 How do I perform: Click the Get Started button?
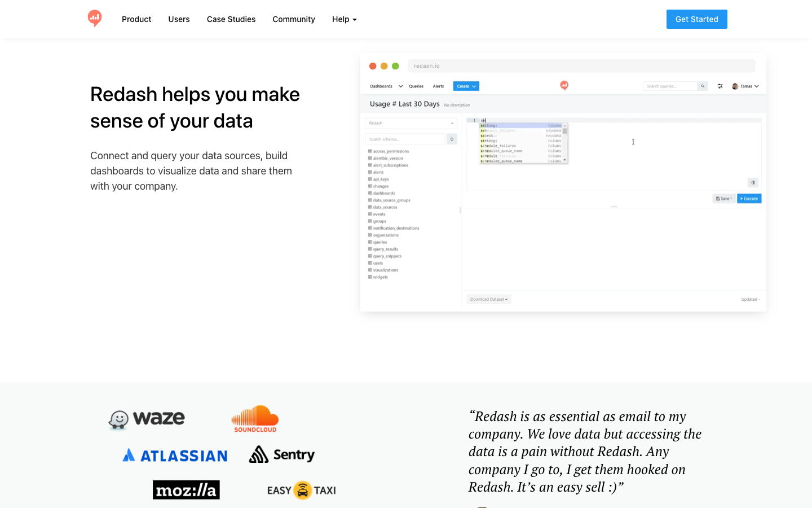[696, 19]
